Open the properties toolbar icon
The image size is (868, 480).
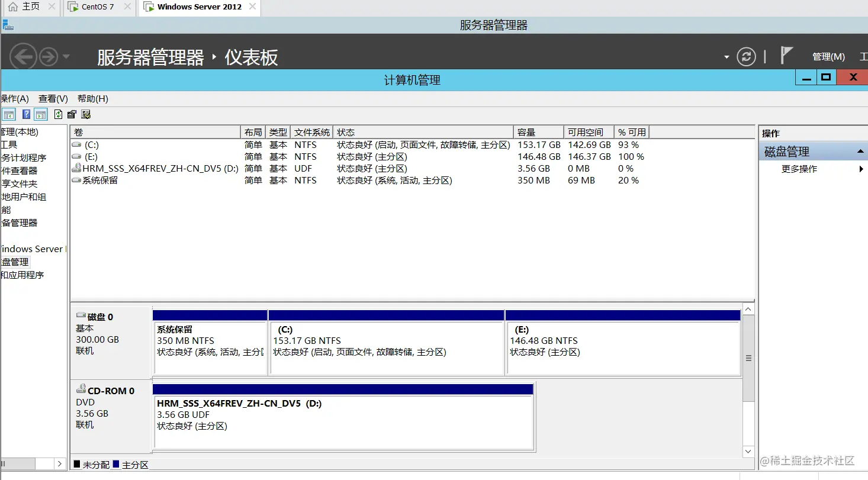pyautogui.click(x=72, y=114)
